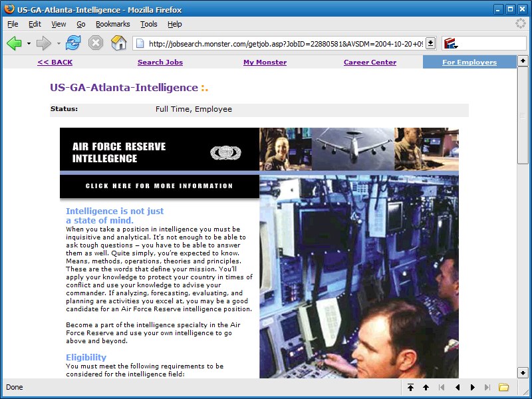Reload the page with the Refresh icon
The width and height of the screenshot is (532, 399).
point(73,43)
